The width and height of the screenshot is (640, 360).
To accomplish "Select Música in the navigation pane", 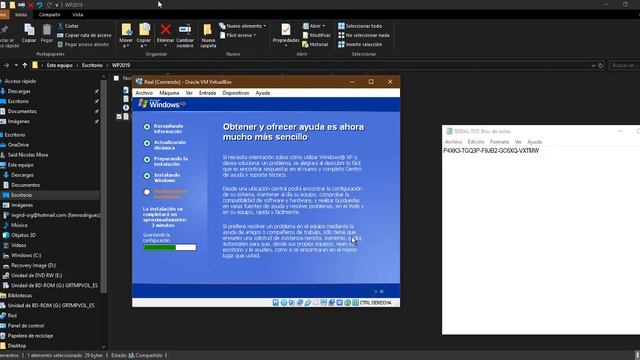I will click(x=19, y=225).
